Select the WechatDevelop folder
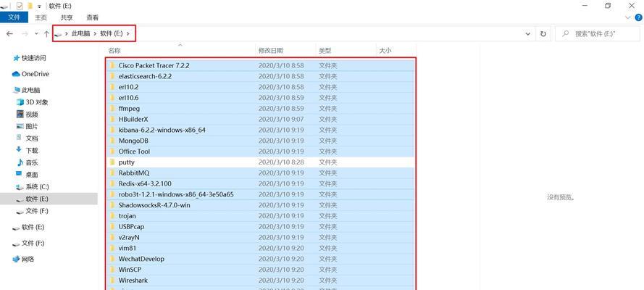The image size is (644, 290). (262, 259)
